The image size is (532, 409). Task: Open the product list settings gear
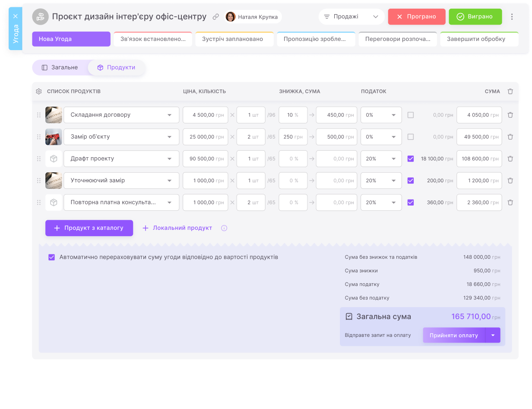pos(38,91)
